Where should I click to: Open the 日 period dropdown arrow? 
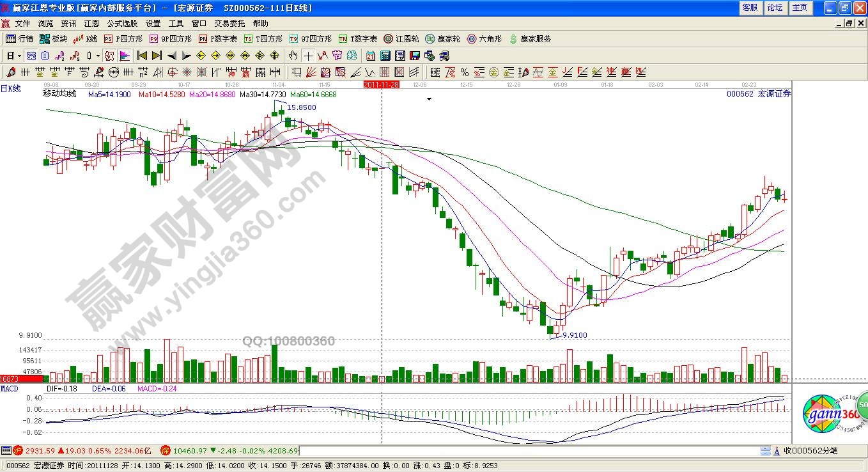(x=19, y=56)
